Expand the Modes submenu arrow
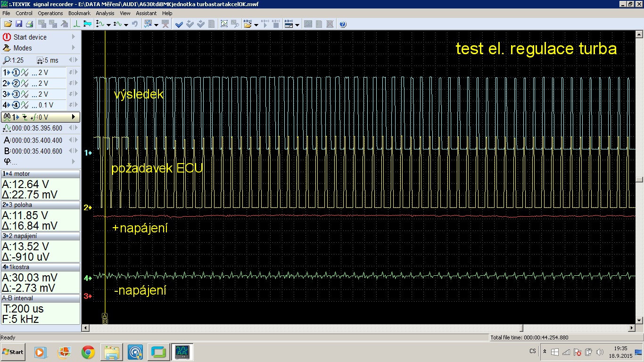644x362 pixels. 73,48
